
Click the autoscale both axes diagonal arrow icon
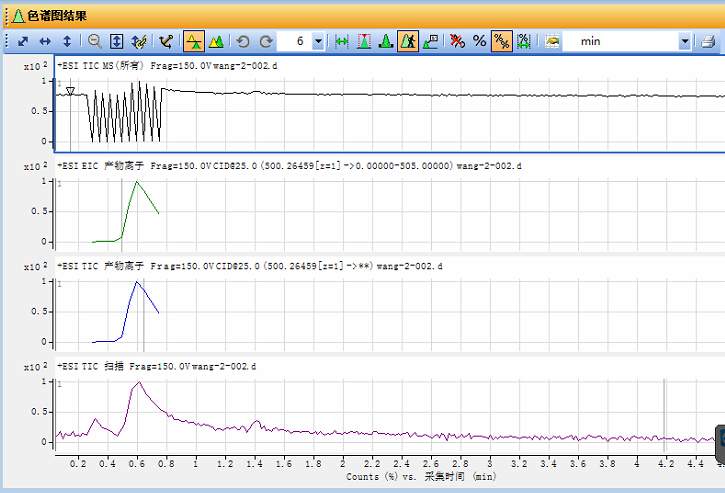[23, 41]
